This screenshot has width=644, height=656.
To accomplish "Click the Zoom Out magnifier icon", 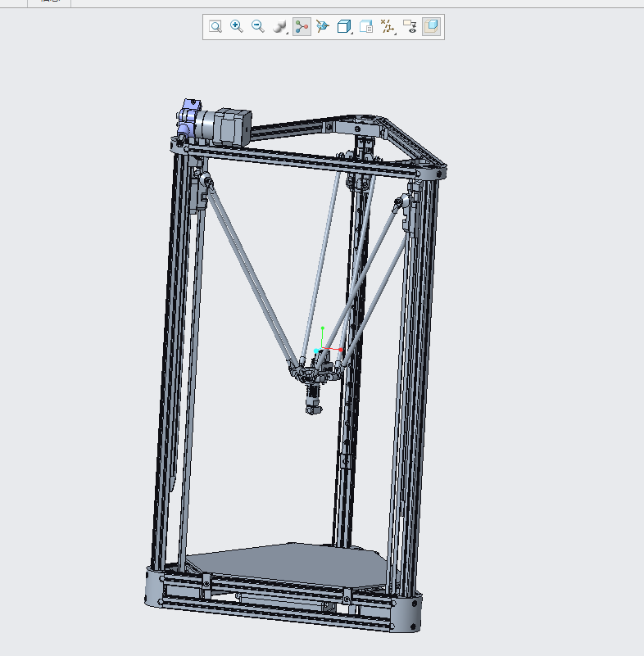I will [258, 27].
